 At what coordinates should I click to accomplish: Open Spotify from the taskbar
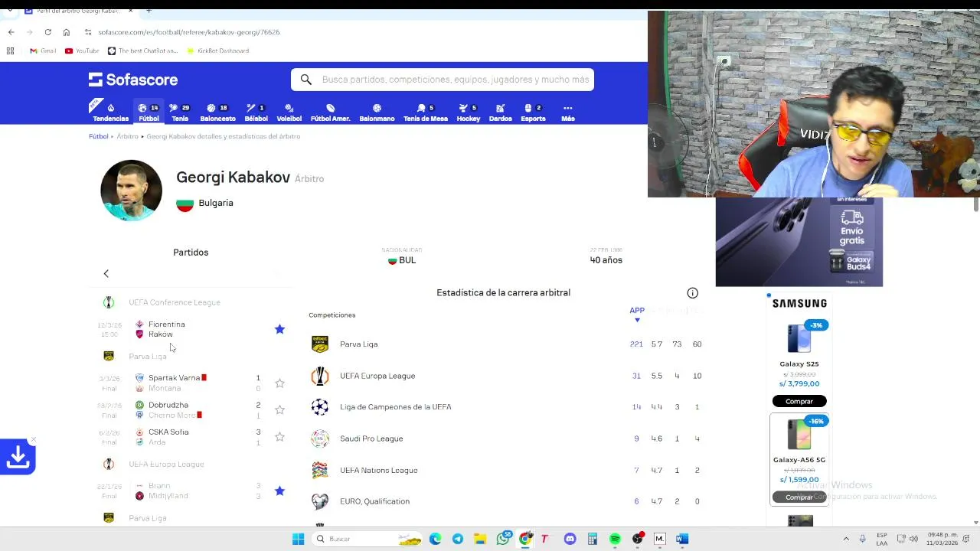tap(615, 539)
